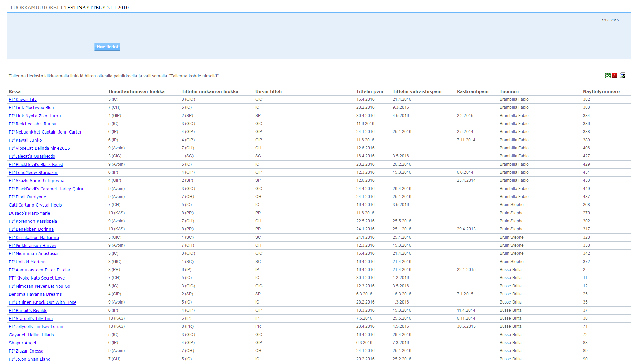Click the Ilmoittautumisen luokka column header
637x364 pixels.
tap(136, 92)
